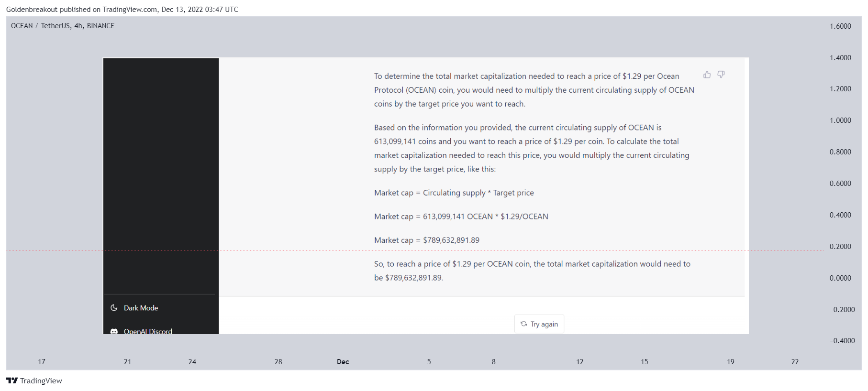This screenshot has height=391, width=868.
Task: Click the 1.6000 price scale label
Action: tap(840, 26)
